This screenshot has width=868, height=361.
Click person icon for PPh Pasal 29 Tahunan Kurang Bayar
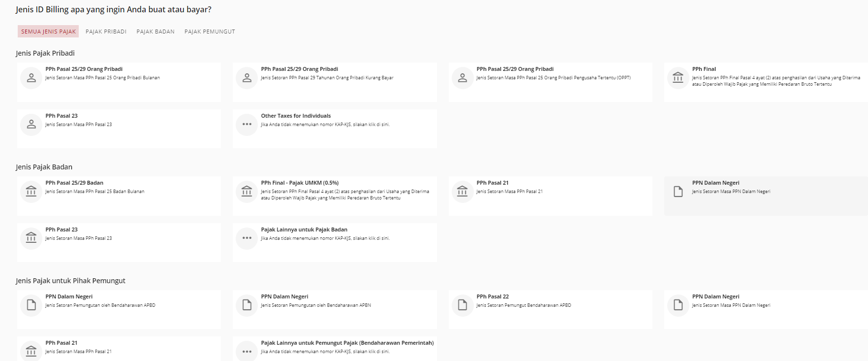(247, 78)
